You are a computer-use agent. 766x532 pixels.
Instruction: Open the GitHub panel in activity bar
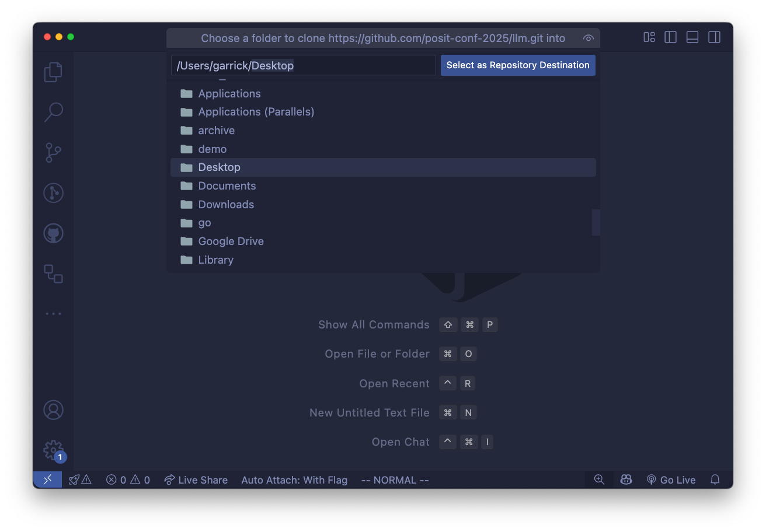(x=53, y=233)
